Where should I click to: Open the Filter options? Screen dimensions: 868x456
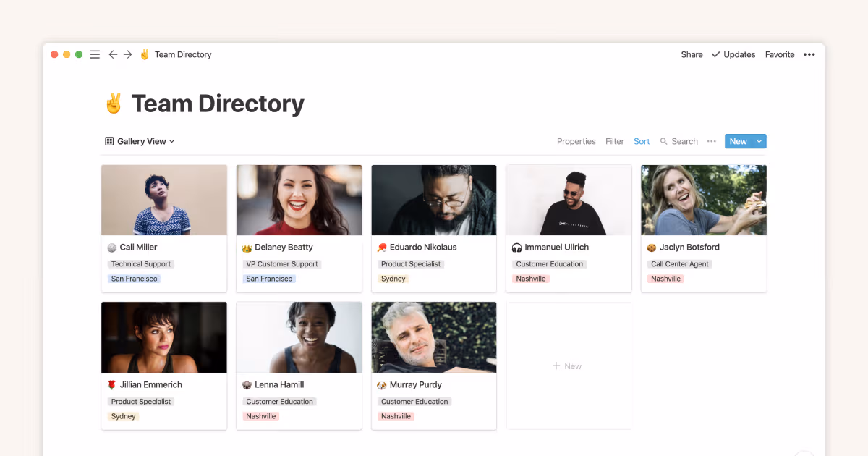614,141
